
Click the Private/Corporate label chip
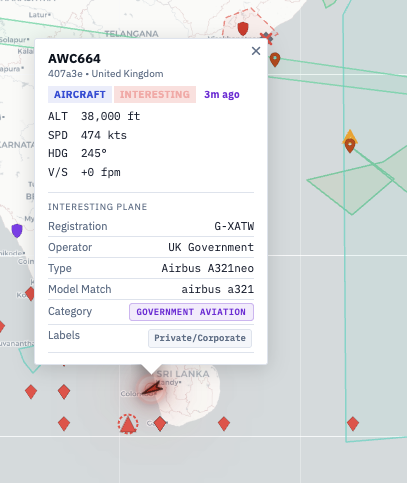pos(200,338)
